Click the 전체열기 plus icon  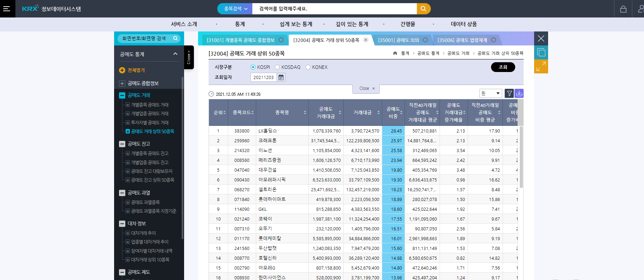(x=122, y=70)
